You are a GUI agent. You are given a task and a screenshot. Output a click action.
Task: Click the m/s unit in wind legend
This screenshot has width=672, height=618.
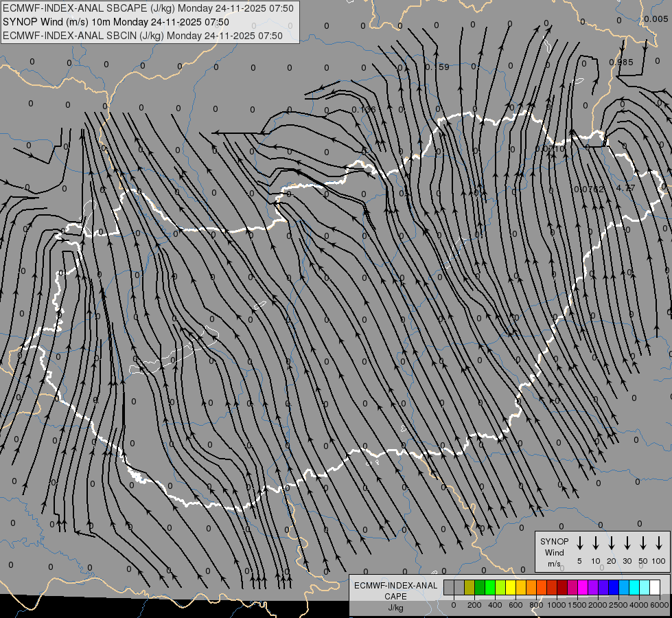tap(554, 564)
